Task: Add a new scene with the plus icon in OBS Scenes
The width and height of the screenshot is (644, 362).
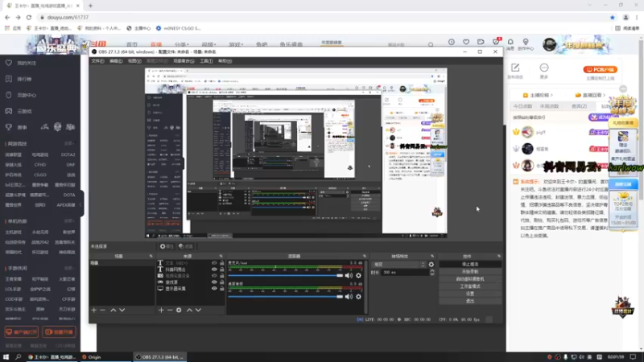Action: pyautogui.click(x=93, y=311)
